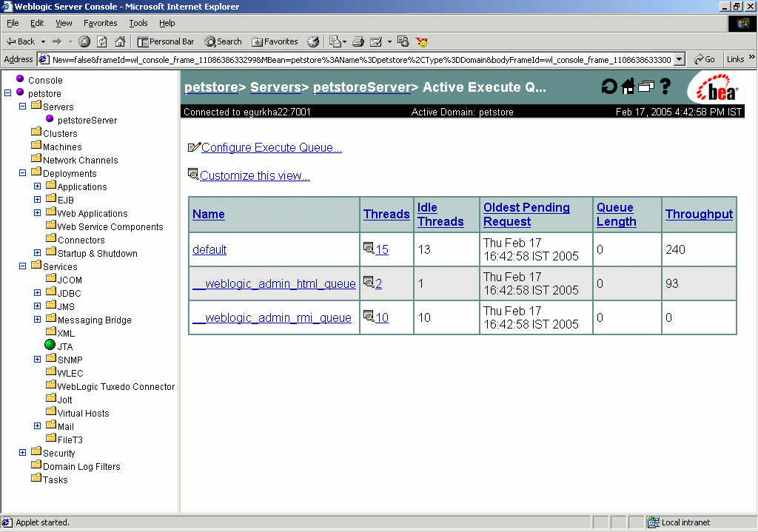758x532 pixels.
Task: Collapse the Deployments tree node
Action: tap(22, 172)
